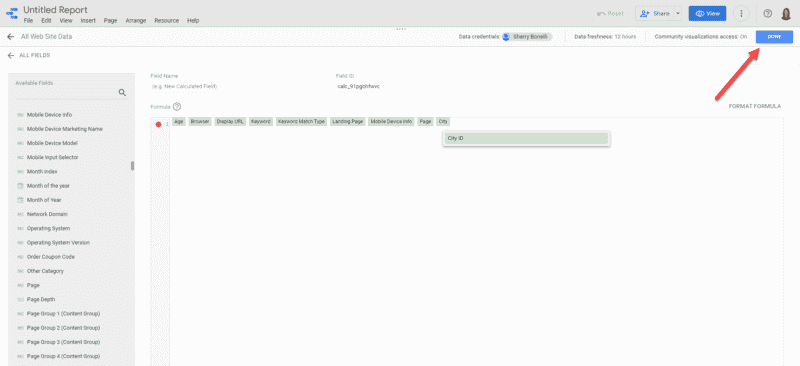Open the Arrange menu

[x=136, y=21]
